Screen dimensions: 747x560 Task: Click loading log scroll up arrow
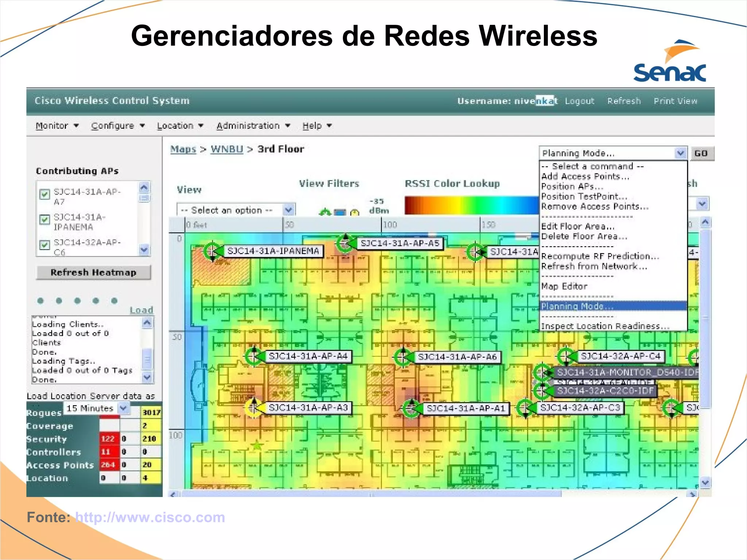tap(147, 323)
